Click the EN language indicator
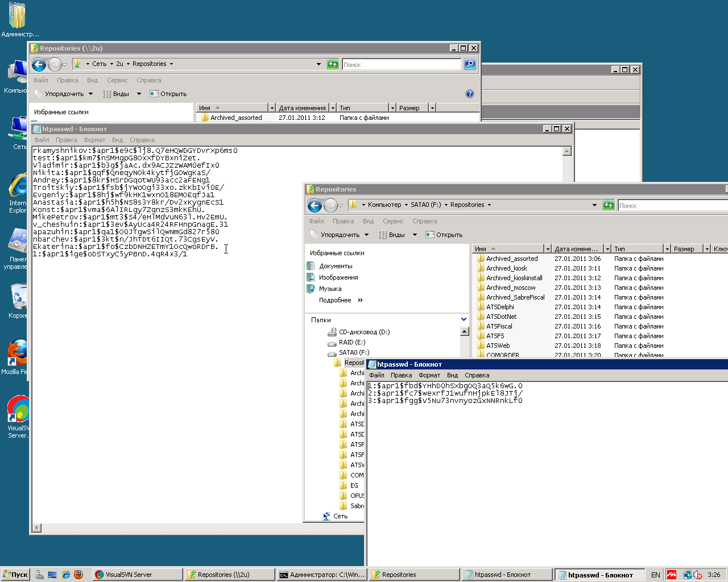This screenshot has height=582, width=728. click(x=656, y=575)
